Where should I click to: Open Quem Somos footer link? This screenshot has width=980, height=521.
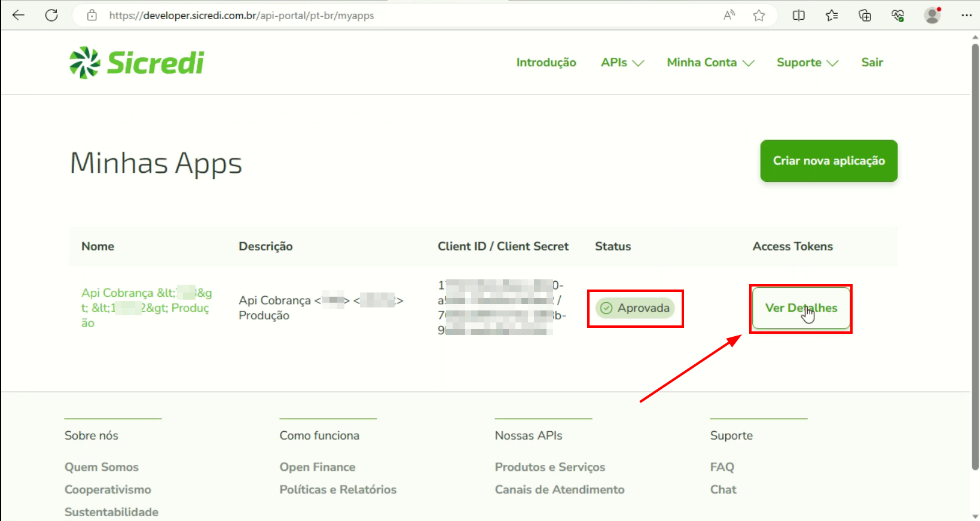(x=102, y=467)
